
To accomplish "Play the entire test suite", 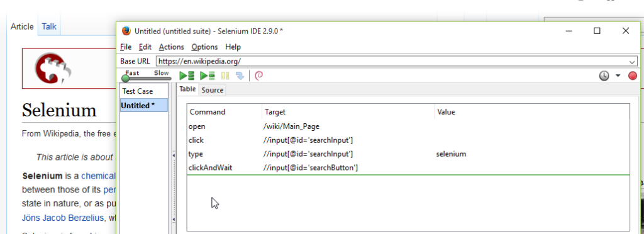I will [187, 75].
